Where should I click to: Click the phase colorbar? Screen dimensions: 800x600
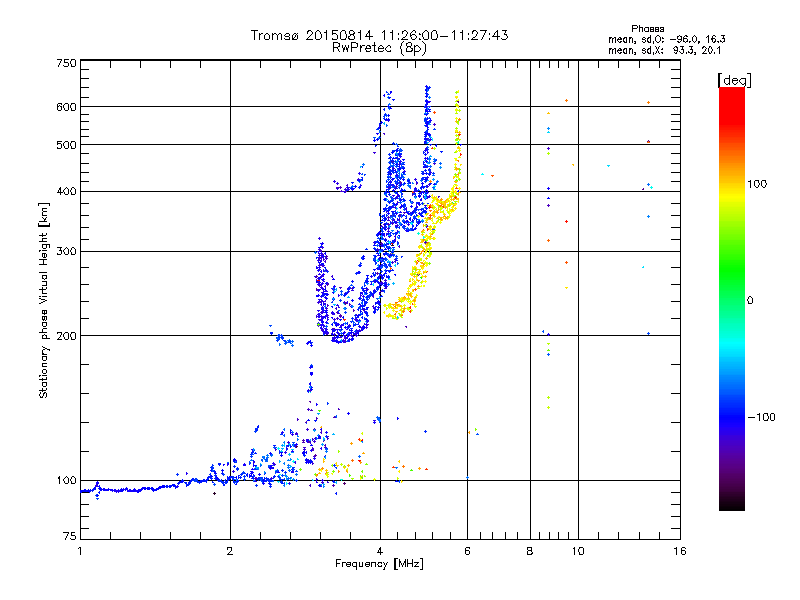(x=732, y=298)
